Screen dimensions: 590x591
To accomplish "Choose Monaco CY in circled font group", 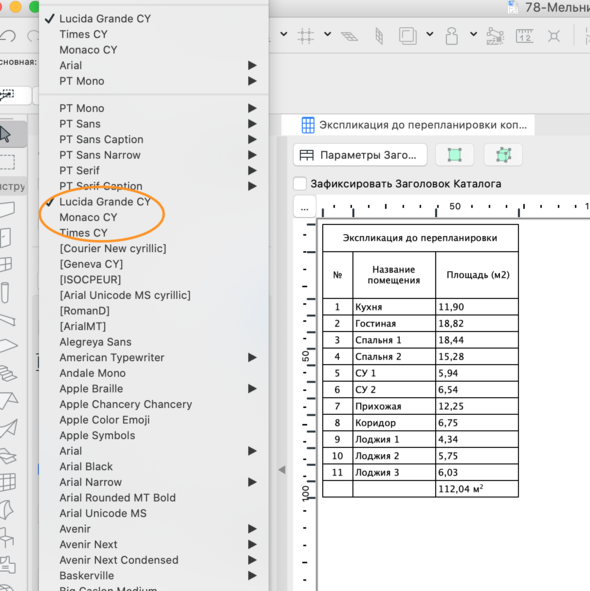I will [88, 217].
